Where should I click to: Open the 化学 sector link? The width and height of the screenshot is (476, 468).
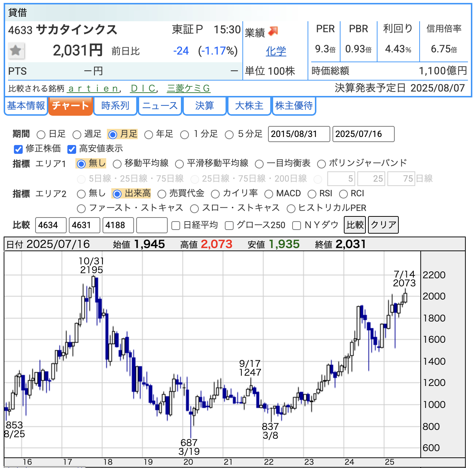tap(276, 51)
